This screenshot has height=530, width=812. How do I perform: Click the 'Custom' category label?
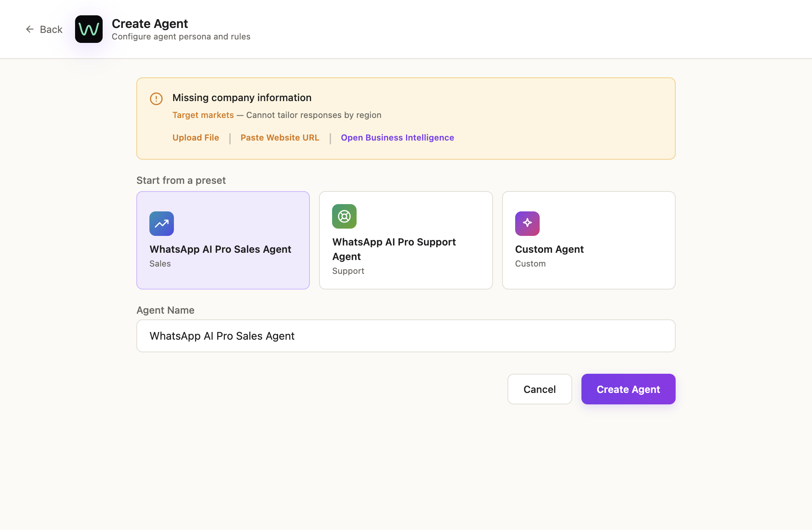530,263
